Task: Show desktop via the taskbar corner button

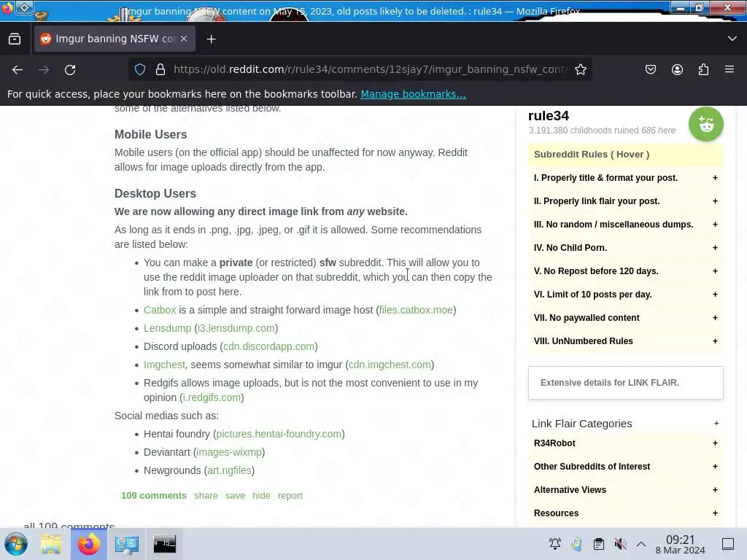Action: (x=728, y=544)
